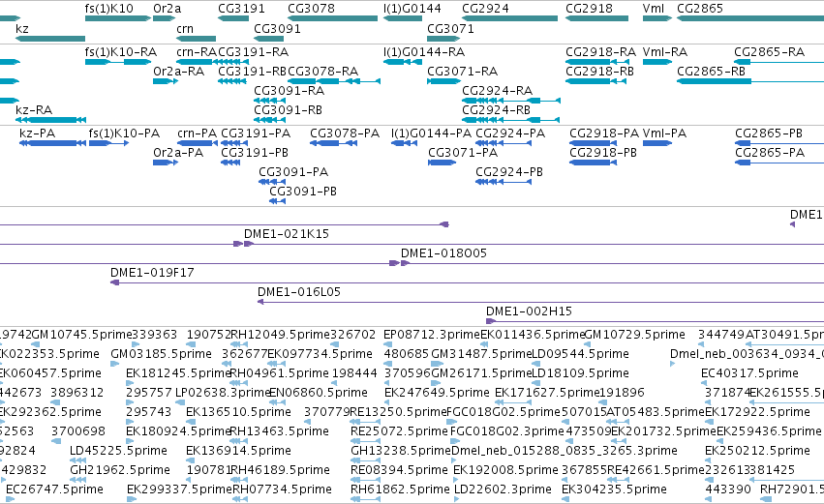The width and height of the screenshot is (824, 504).
Task: Click the CG2924-RB transcript label
Action: [x=496, y=109]
